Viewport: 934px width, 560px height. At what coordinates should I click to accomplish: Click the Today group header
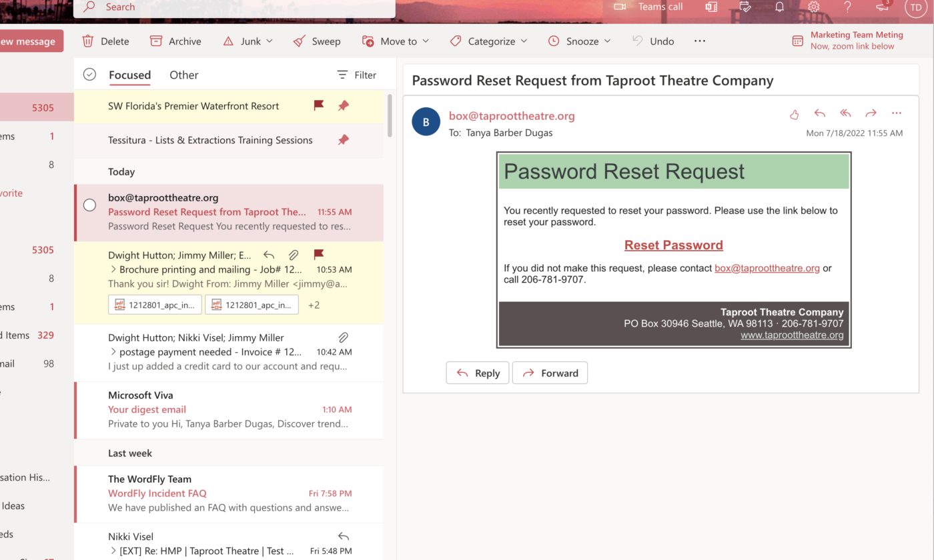tap(121, 171)
